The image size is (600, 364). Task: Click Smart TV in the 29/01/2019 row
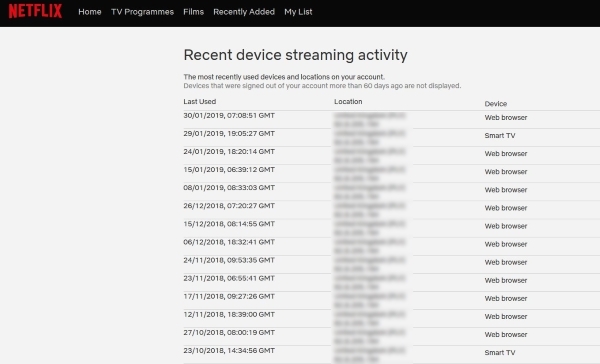(500, 135)
